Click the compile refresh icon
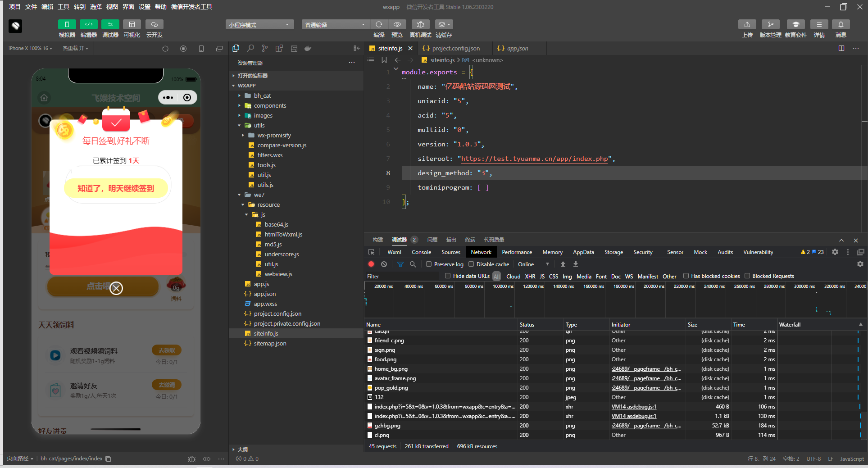This screenshot has height=468, width=868. pos(379,24)
